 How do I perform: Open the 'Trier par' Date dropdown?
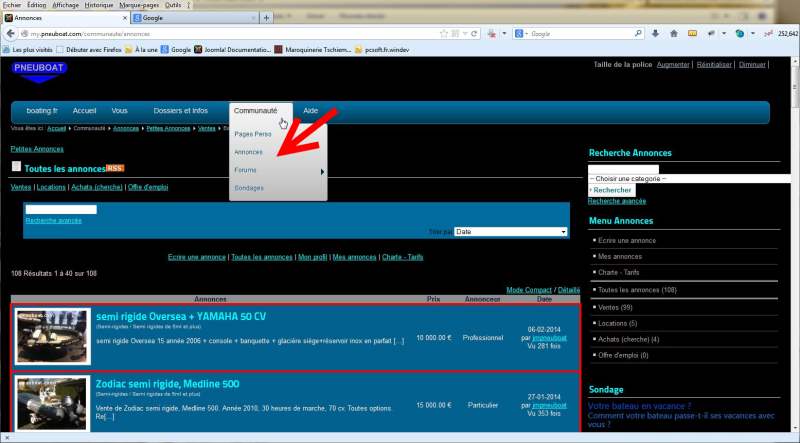tap(510, 231)
